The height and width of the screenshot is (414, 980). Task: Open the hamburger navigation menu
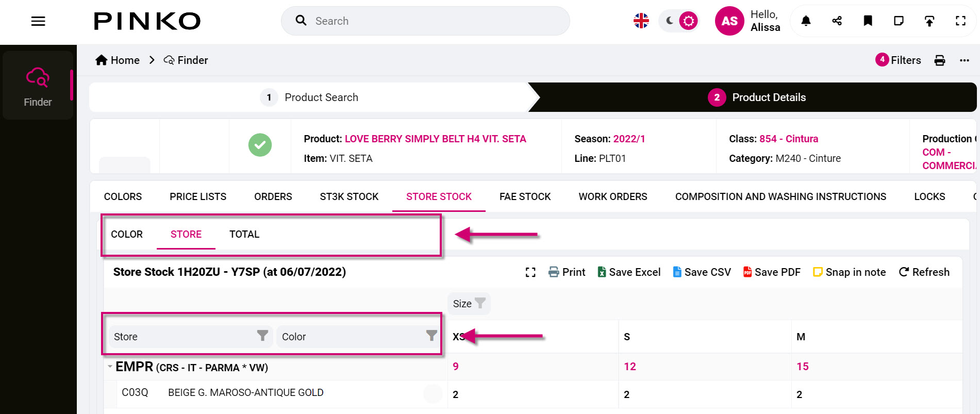pyautogui.click(x=38, y=21)
